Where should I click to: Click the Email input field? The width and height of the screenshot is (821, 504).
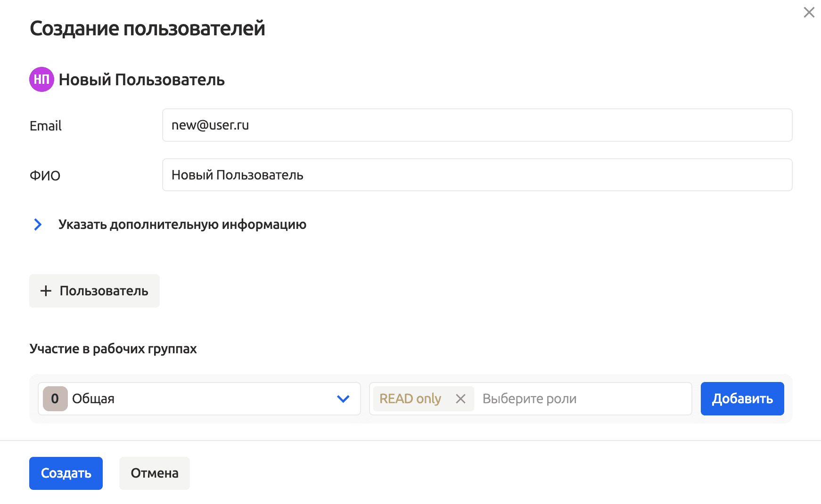tap(477, 125)
